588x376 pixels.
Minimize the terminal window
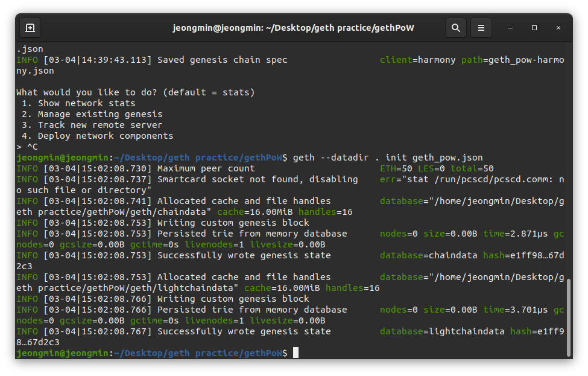point(510,28)
